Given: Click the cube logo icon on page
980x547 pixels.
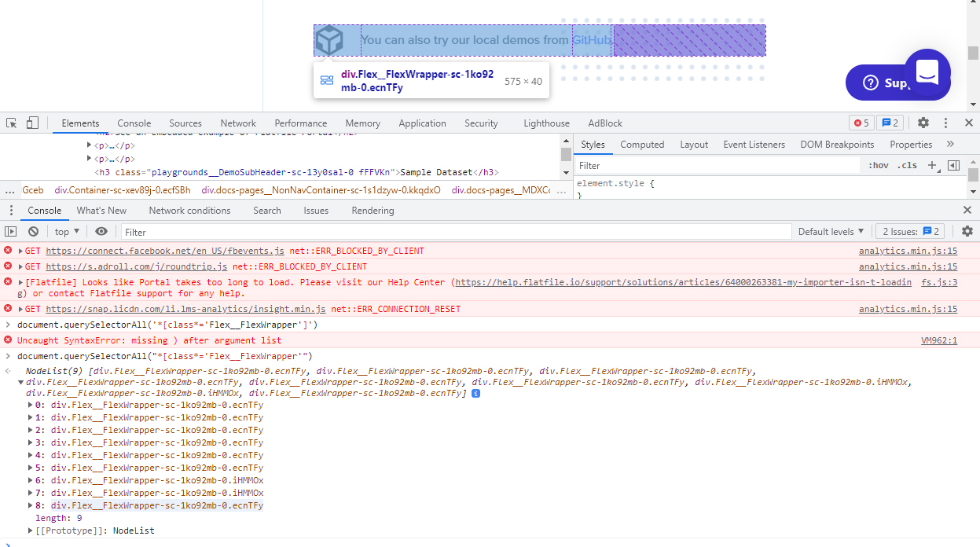Looking at the screenshot, I should 329,40.
